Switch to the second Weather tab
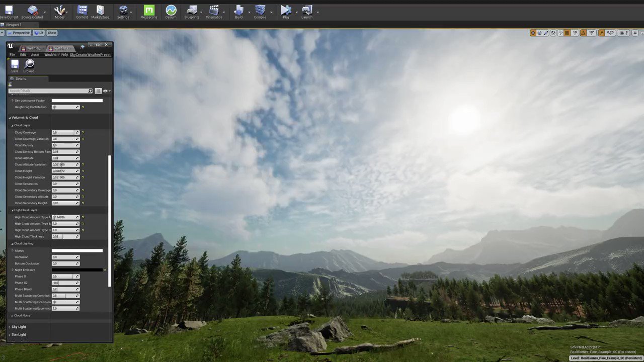The height and width of the screenshot is (362, 644). 60,48
